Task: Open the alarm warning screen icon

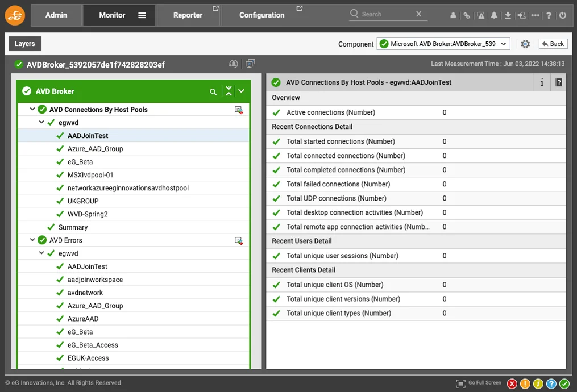Action: point(480,15)
